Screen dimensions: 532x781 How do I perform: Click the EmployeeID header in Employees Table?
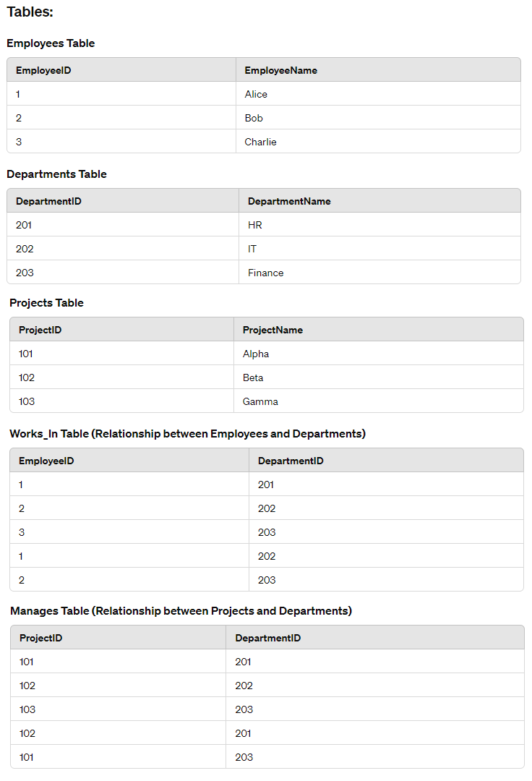click(43, 70)
